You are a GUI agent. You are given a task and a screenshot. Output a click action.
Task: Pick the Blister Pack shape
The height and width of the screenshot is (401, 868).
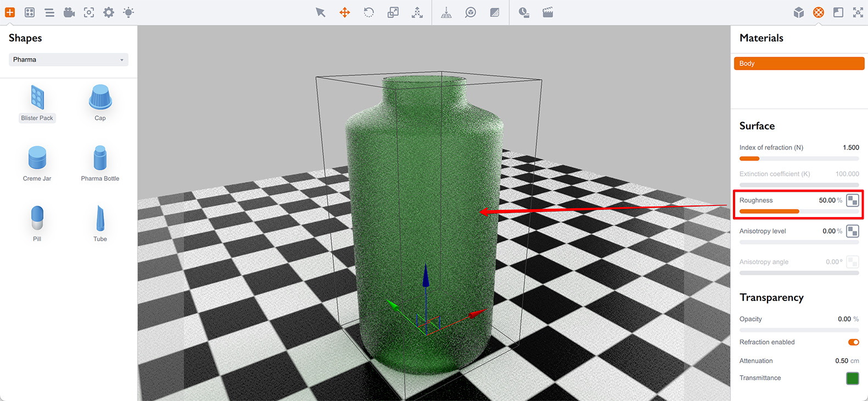[x=37, y=103]
